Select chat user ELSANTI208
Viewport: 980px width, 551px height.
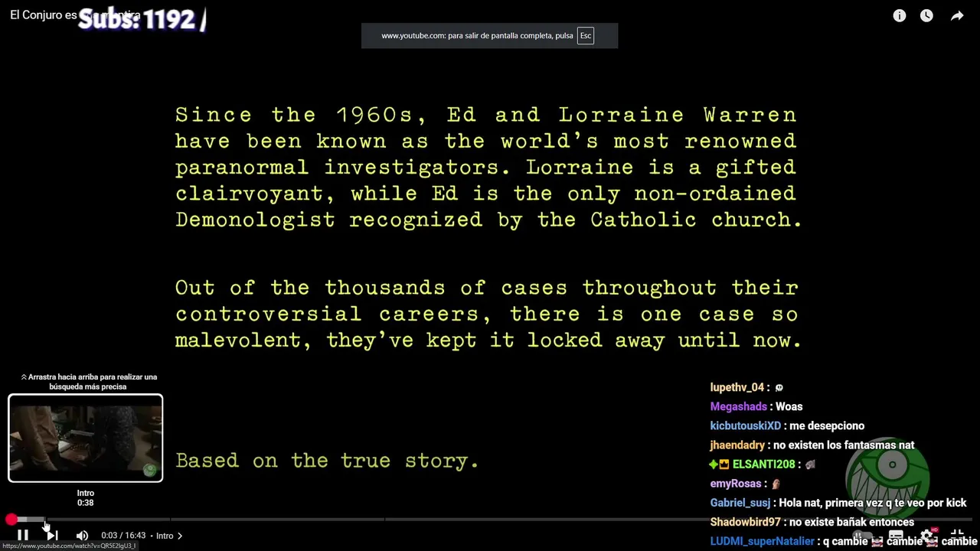click(x=763, y=464)
